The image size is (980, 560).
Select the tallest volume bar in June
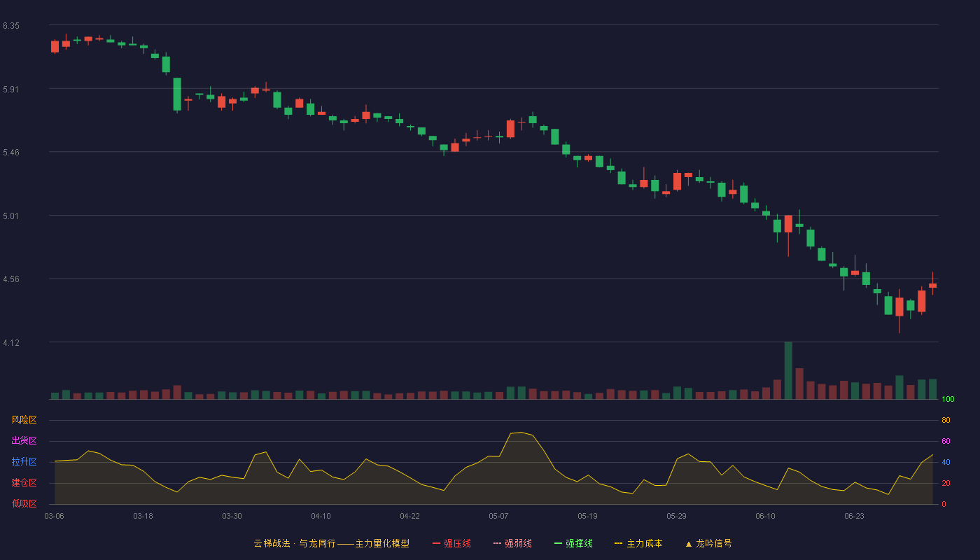click(788, 370)
